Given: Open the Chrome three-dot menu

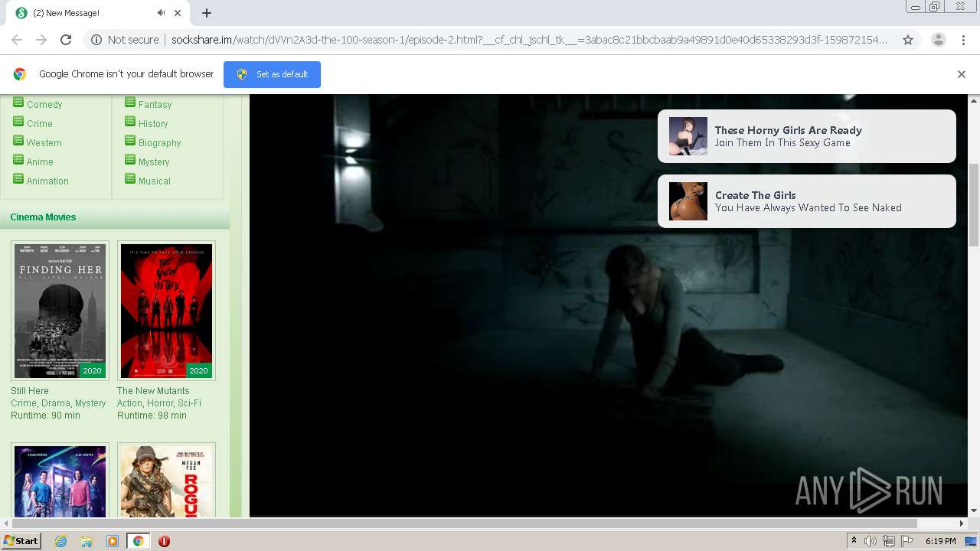Looking at the screenshot, I should [963, 40].
